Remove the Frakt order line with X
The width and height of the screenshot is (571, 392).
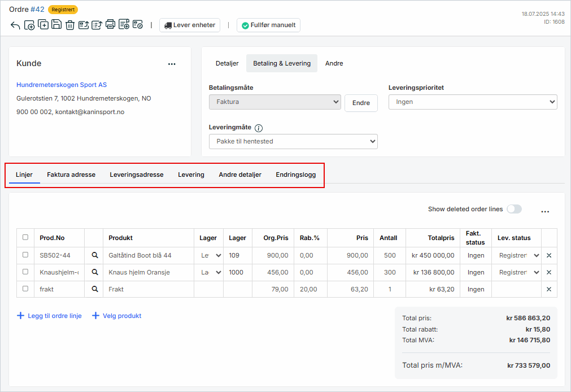click(548, 289)
